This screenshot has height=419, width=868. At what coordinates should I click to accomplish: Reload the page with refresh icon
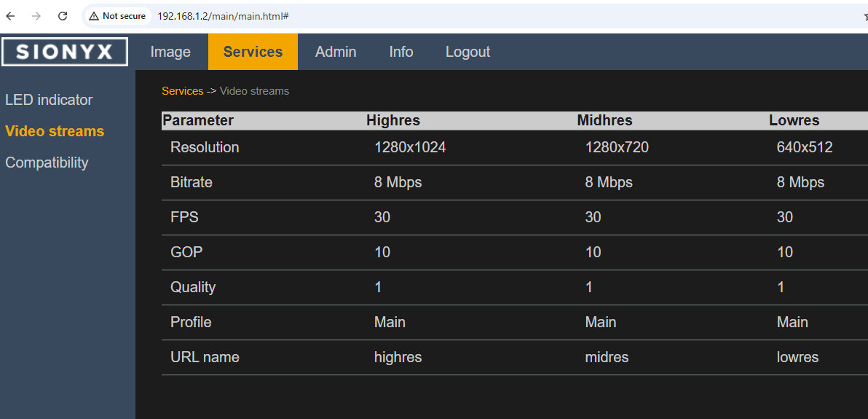tap(63, 16)
